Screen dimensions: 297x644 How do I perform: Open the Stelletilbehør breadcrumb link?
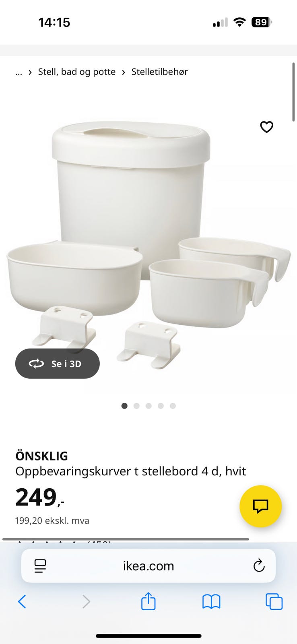click(160, 72)
